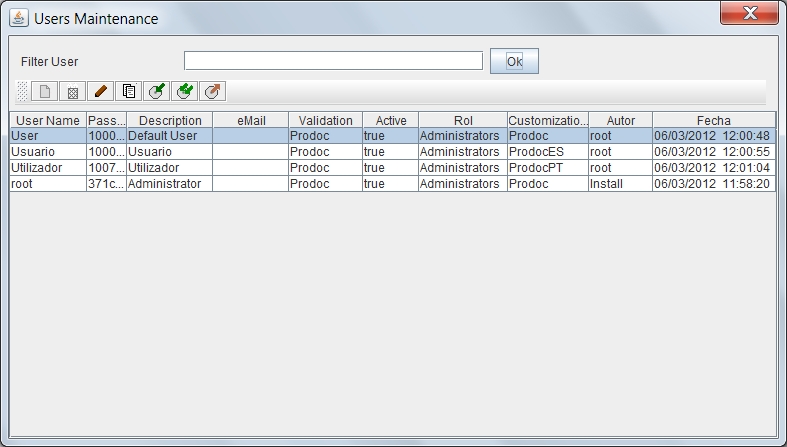Click the Fecha column header

(x=714, y=120)
